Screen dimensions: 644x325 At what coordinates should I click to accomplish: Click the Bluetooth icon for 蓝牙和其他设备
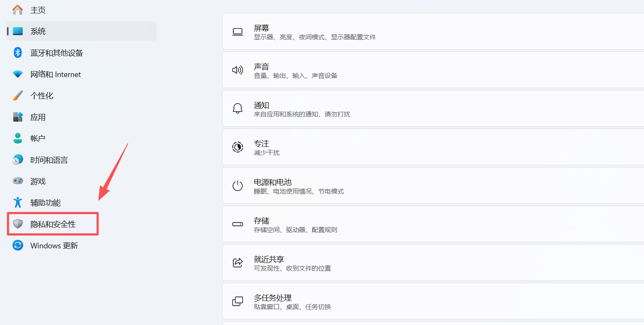[18, 53]
